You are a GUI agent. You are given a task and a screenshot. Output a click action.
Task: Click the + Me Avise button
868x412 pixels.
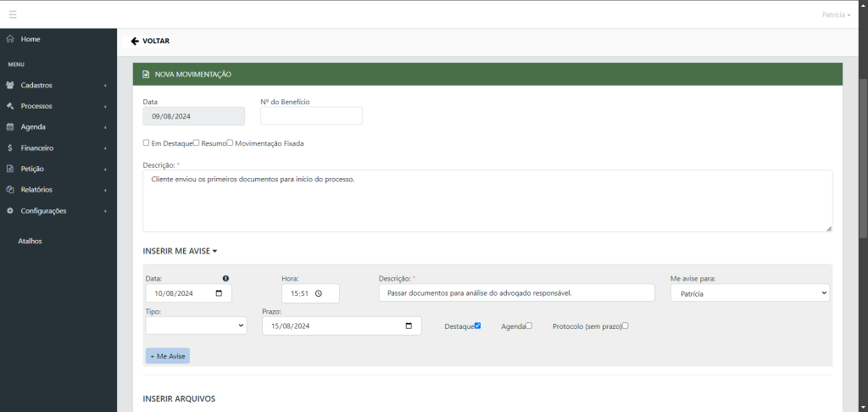[168, 356]
